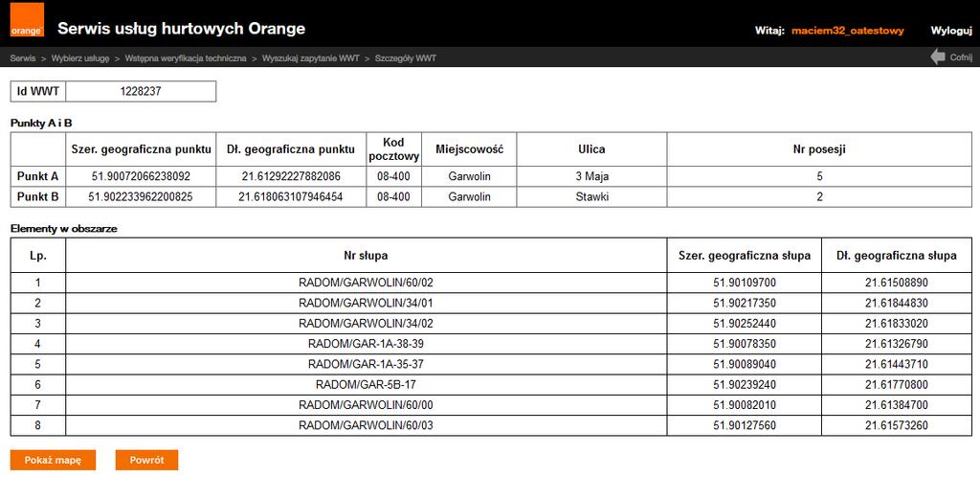Click postal code 08-400 for Punkt A
Viewport: 980px width, 477px height.
pyautogui.click(x=393, y=176)
